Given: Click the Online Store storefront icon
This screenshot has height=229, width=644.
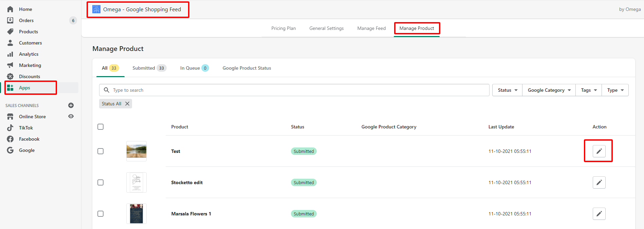Looking at the screenshot, I should 10,117.
